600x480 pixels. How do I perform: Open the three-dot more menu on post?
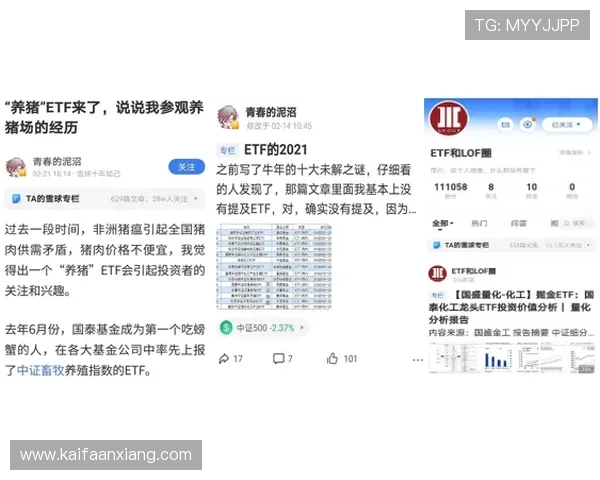click(x=417, y=360)
